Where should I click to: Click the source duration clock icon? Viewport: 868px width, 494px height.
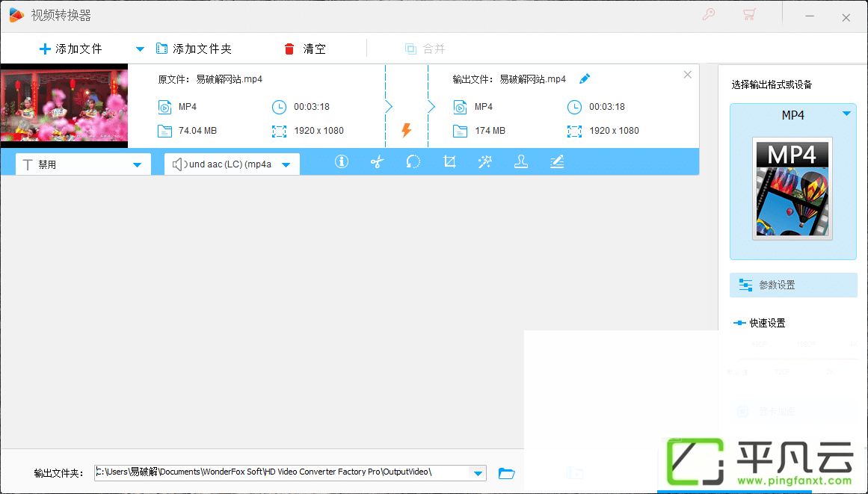point(279,107)
